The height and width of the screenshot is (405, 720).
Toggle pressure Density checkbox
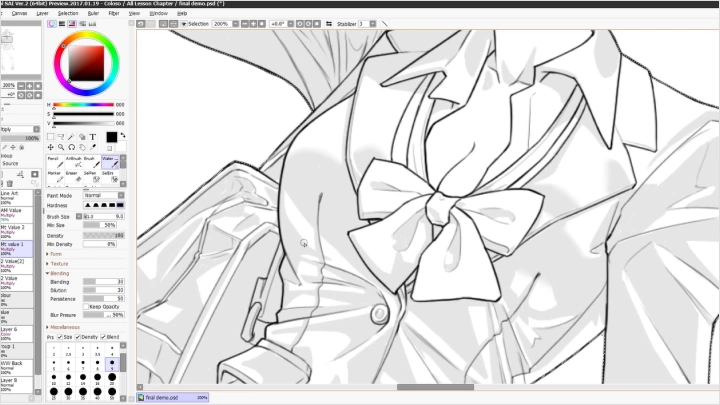[78, 337]
